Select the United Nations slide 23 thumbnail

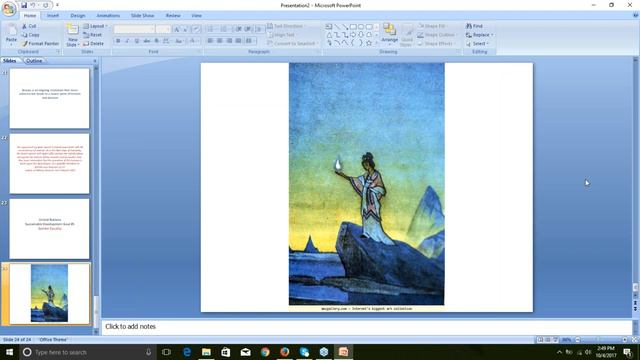[x=49, y=229]
